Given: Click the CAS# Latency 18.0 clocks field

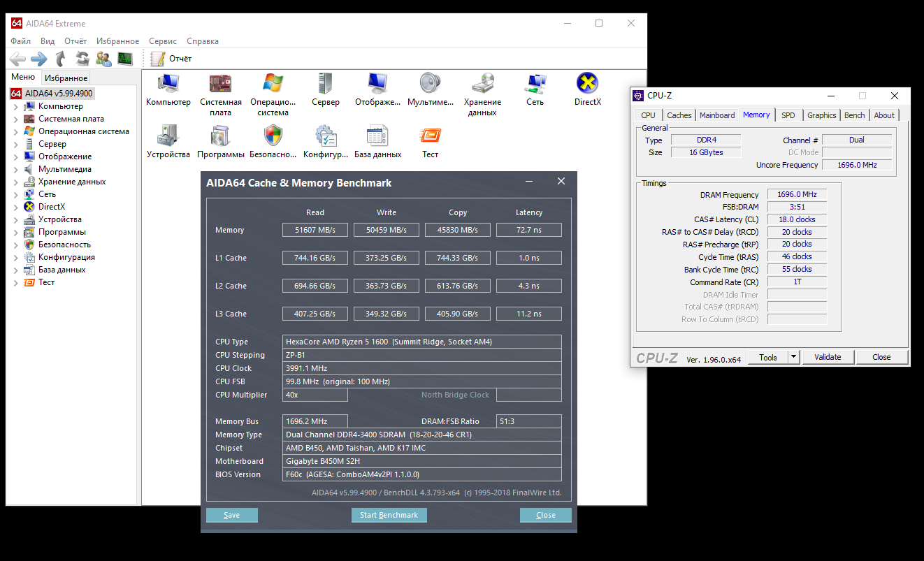Looking at the screenshot, I should click(797, 219).
